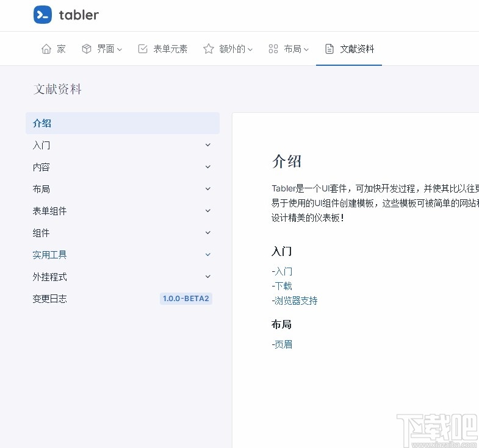Click the checkbox icon beside 表单元素
Screen dimensions: 479x448
click(x=143, y=49)
